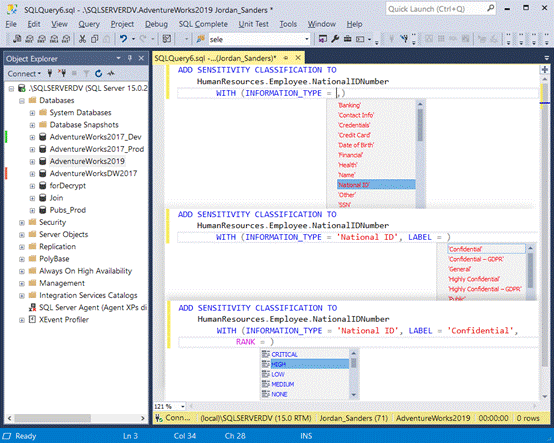
Task: Open the SQL Complete menu
Action: pyautogui.click(x=203, y=24)
